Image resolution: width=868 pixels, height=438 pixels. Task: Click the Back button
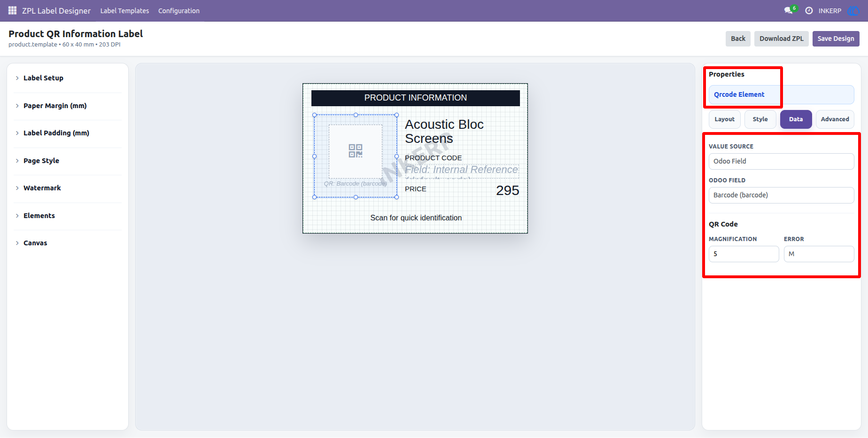point(738,39)
